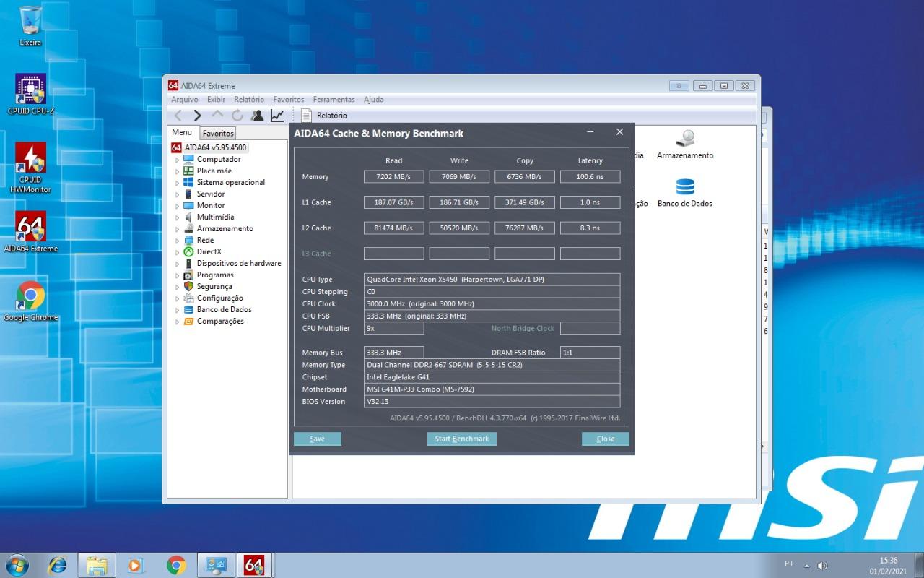Open the Exibir menu

click(x=216, y=100)
